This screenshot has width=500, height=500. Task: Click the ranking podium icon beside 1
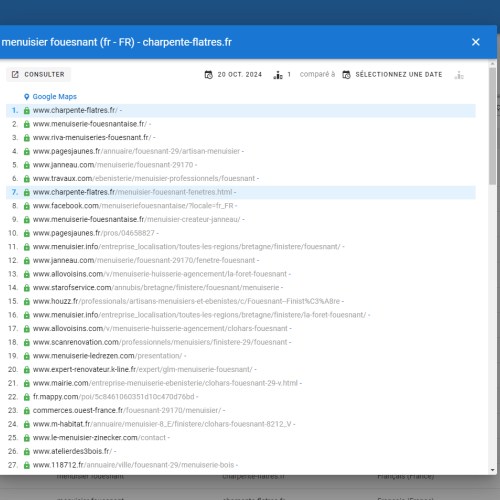click(x=278, y=75)
